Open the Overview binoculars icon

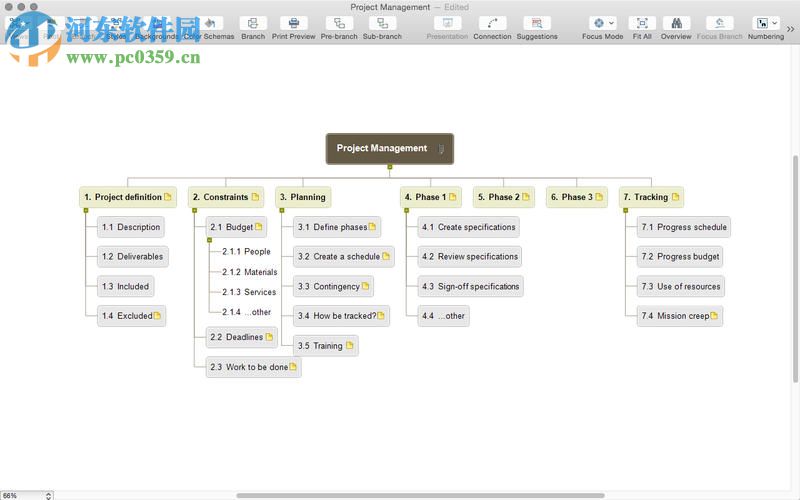click(676, 23)
